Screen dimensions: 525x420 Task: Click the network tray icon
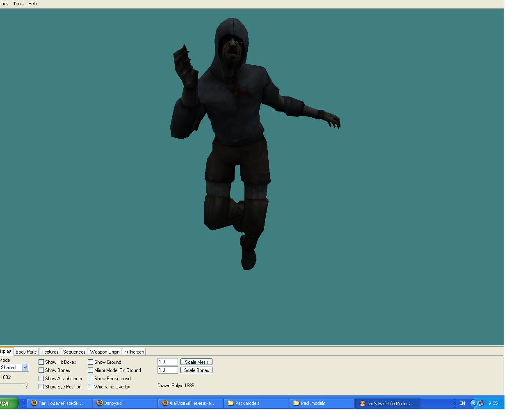(481, 404)
